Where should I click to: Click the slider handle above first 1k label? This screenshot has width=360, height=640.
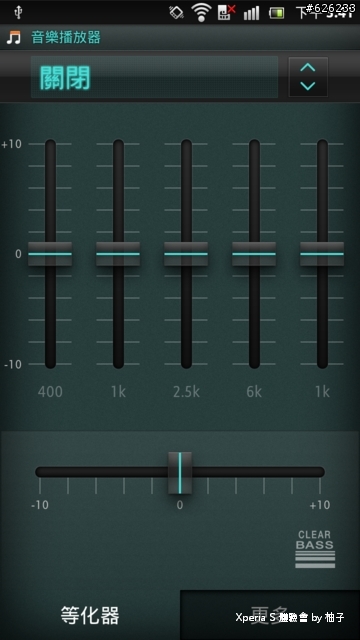(118, 254)
